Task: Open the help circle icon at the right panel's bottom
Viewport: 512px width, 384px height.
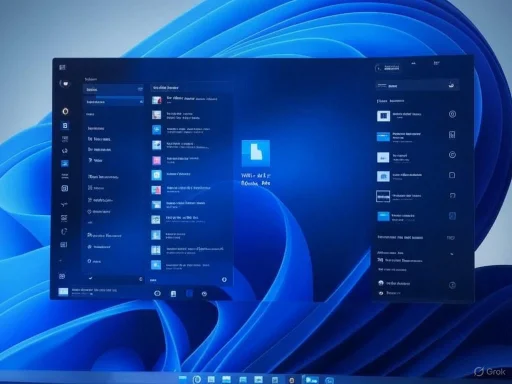Action: pos(452,285)
